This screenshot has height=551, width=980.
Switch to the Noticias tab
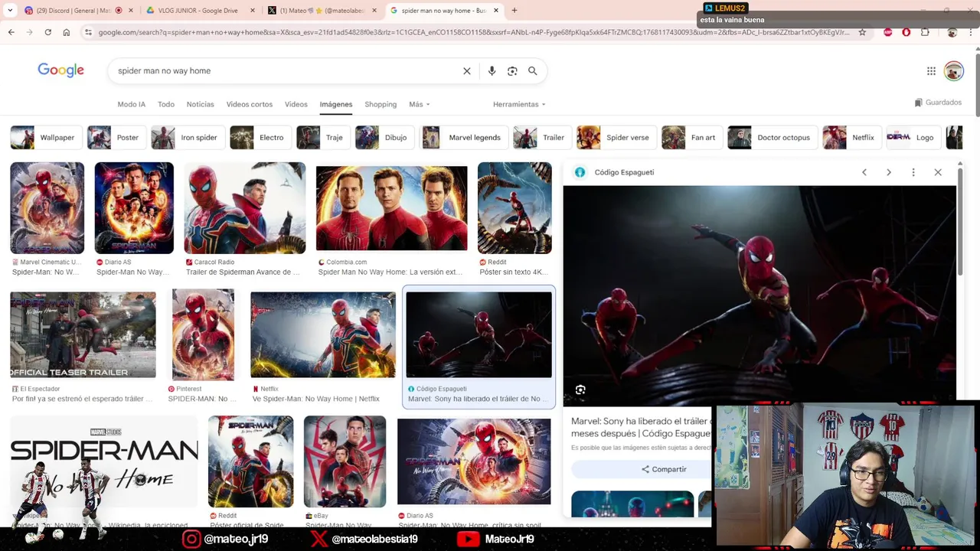click(201, 104)
